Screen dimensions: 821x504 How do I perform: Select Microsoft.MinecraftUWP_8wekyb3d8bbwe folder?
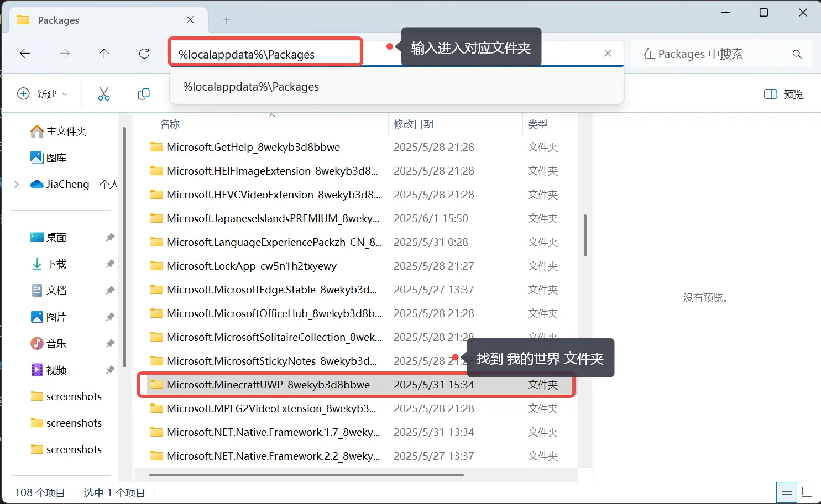362,385
